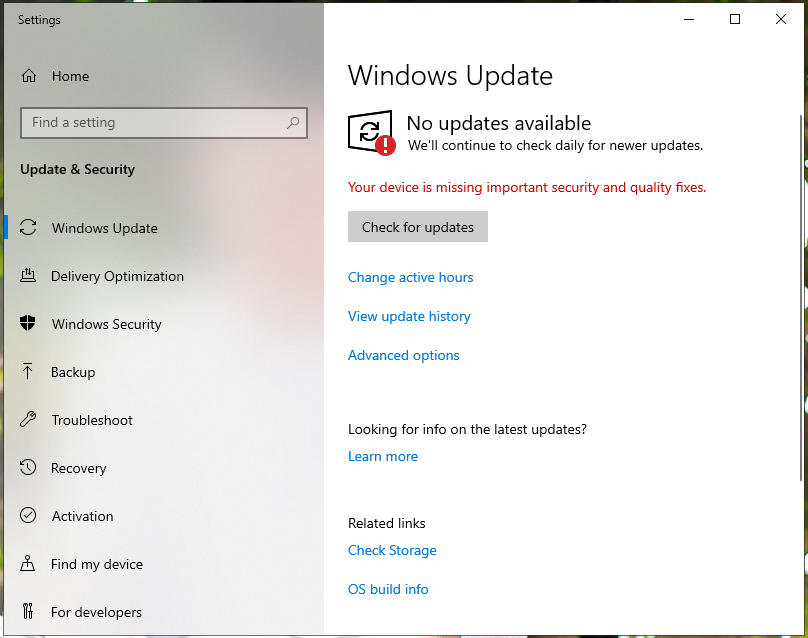Image resolution: width=808 pixels, height=638 pixels.
Task: Click the Windows Security shield icon
Action: click(x=28, y=324)
